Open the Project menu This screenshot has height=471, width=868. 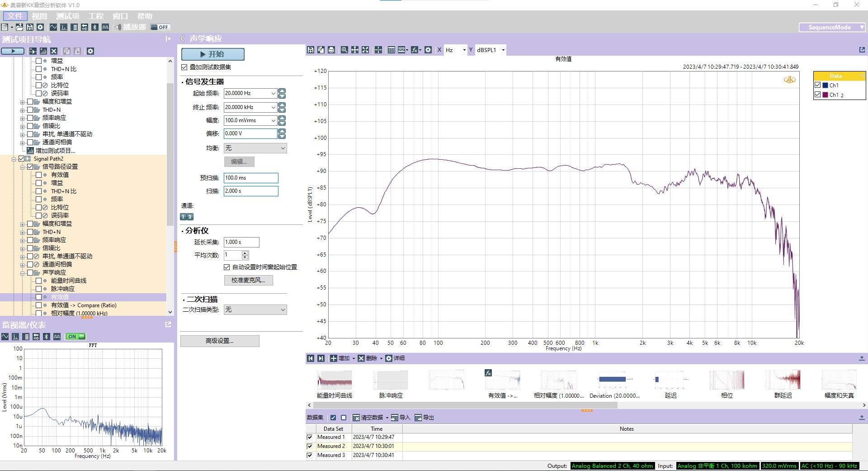click(96, 16)
